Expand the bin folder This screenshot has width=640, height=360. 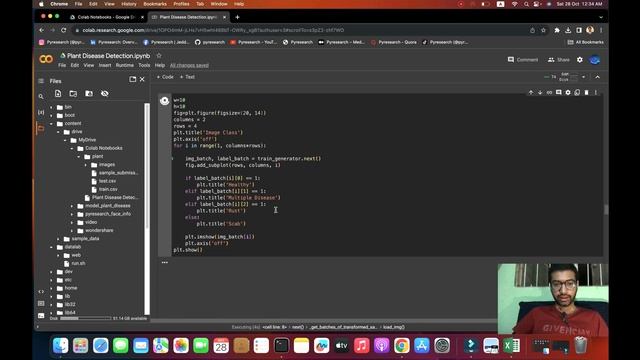point(51,107)
